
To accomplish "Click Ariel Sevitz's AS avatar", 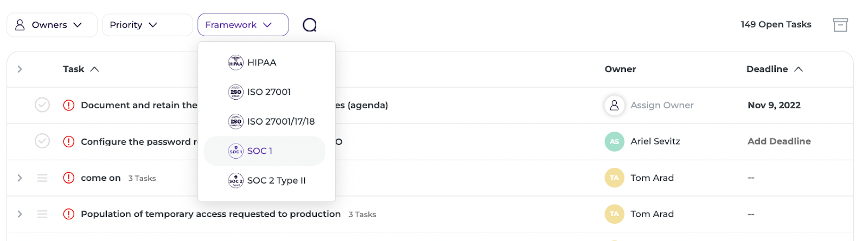I will coord(614,141).
